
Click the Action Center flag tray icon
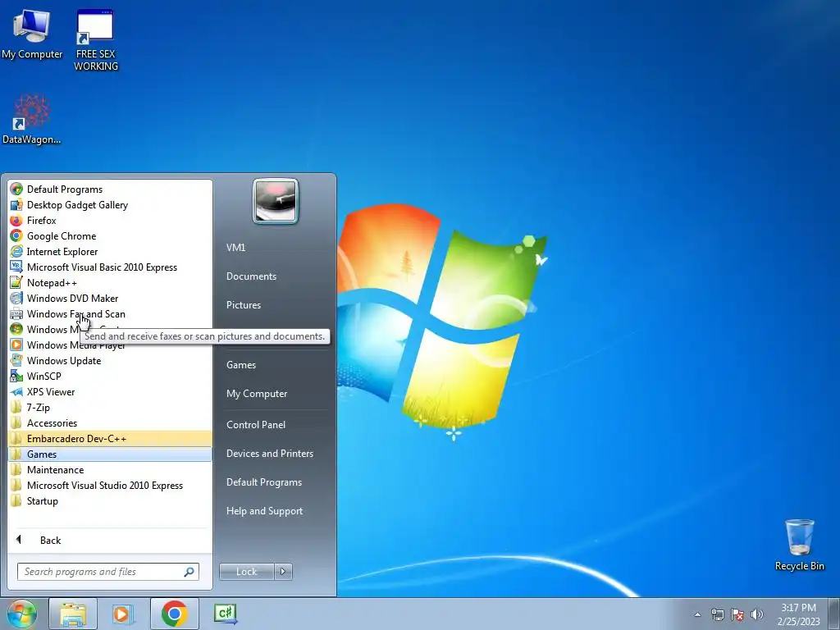pos(737,614)
